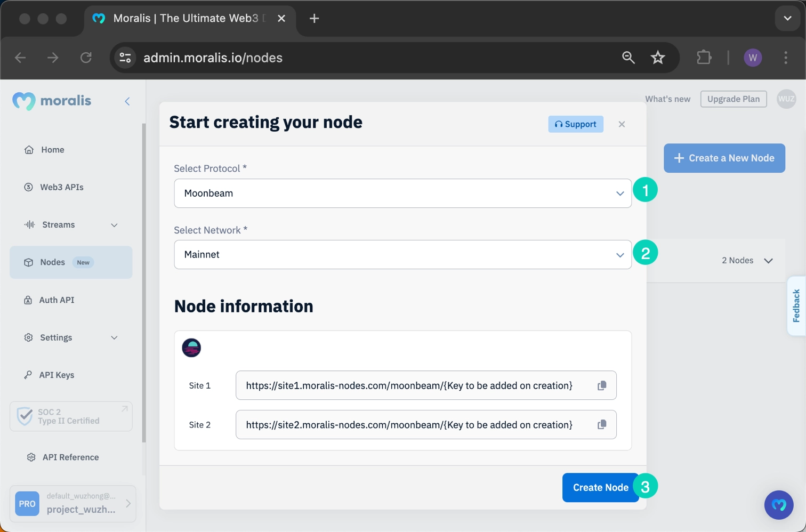Open API Reference in the sidebar
The width and height of the screenshot is (806, 532).
point(71,457)
